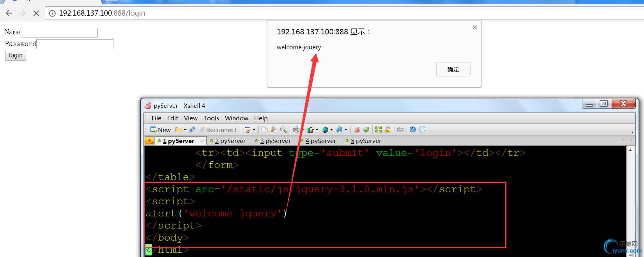The image size is (644, 257).
Task: Click the Paste clipboard icon
Action: point(274,130)
